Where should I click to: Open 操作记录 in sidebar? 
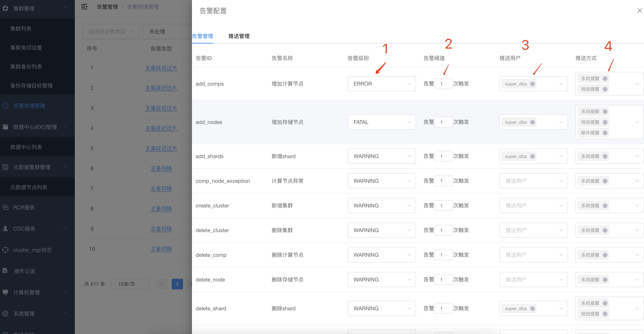pos(24,271)
